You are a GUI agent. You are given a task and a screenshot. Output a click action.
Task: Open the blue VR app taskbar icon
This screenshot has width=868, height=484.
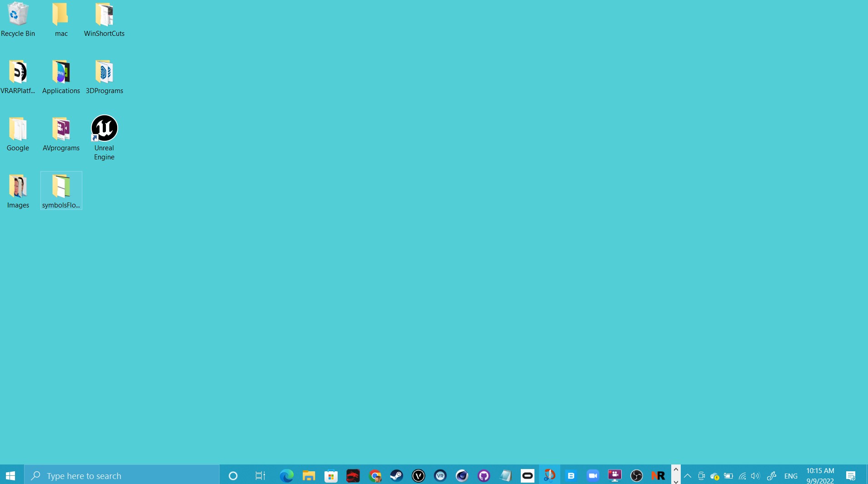coord(440,475)
